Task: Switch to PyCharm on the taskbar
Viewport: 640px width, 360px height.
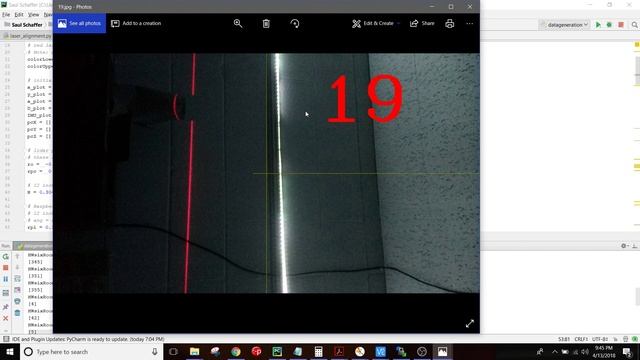Action: click(277, 352)
